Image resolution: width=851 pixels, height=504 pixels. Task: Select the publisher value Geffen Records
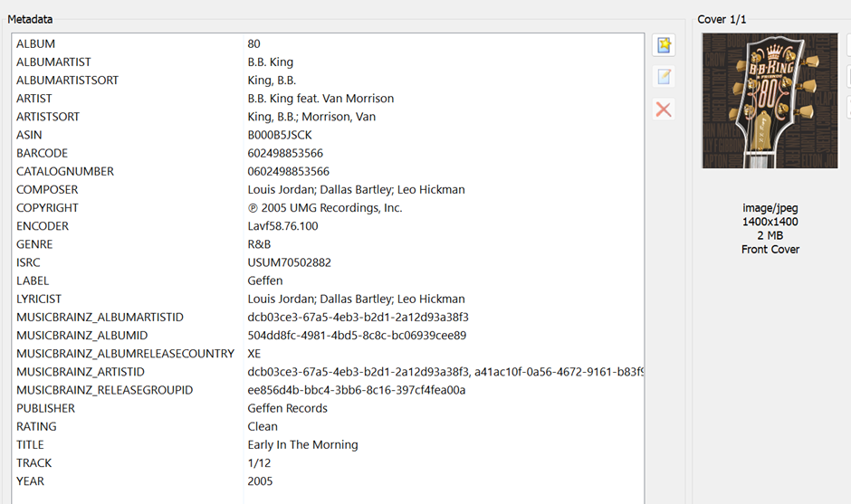click(288, 408)
